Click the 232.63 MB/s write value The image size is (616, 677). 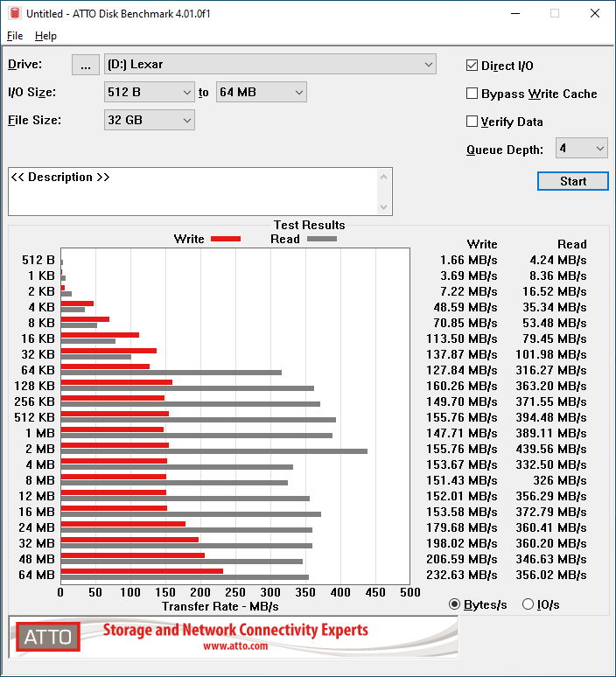pyautogui.click(x=462, y=576)
